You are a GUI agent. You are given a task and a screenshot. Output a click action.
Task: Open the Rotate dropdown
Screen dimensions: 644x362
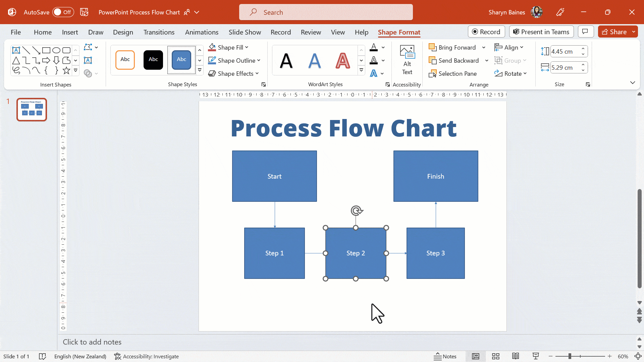coord(511,73)
